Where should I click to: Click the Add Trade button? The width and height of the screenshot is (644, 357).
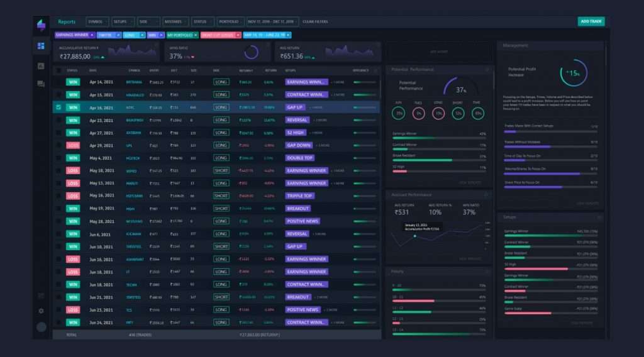[591, 21]
